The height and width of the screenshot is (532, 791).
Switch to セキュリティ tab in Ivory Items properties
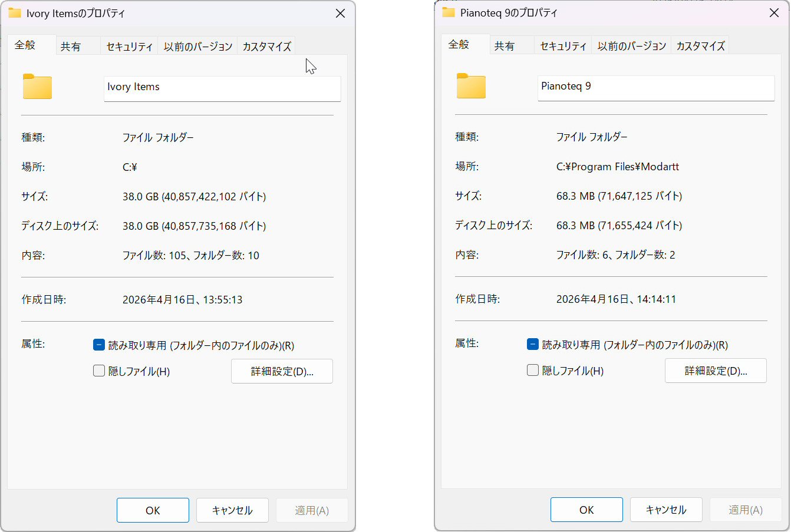[129, 47]
